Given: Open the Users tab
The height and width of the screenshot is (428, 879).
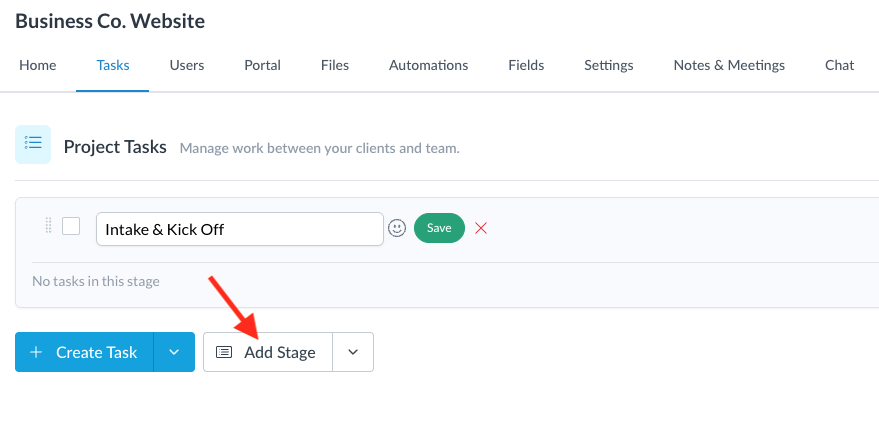Looking at the screenshot, I should pyautogui.click(x=187, y=66).
